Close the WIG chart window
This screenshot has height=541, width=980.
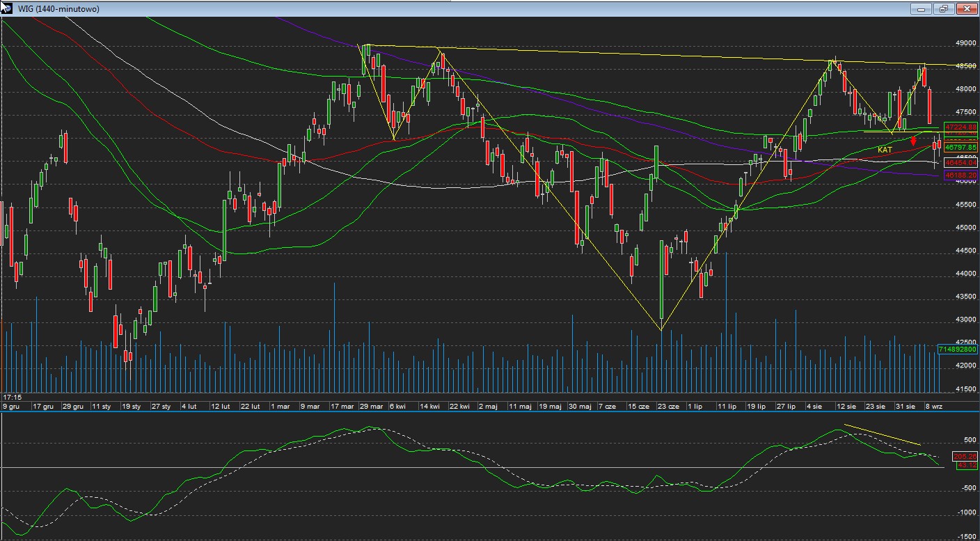[967, 8]
